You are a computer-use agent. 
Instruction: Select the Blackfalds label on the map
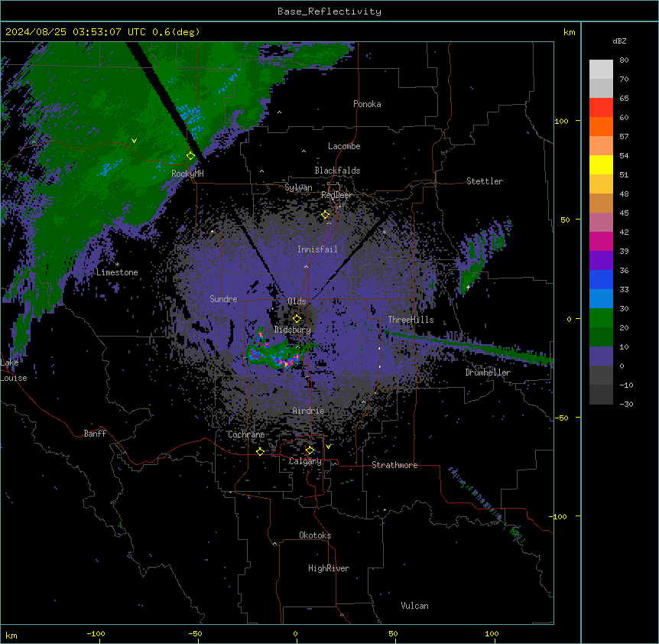(337, 171)
